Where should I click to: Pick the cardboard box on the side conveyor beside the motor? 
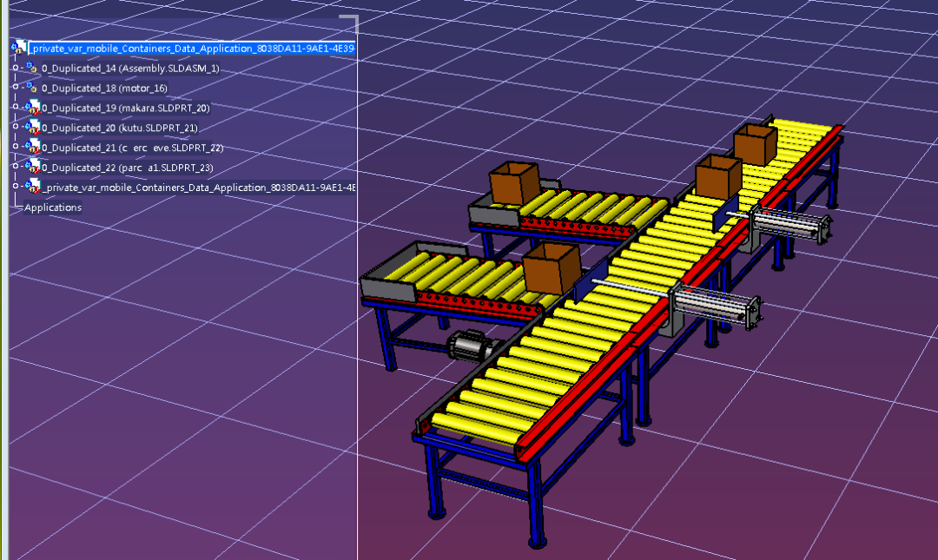[x=552, y=268]
